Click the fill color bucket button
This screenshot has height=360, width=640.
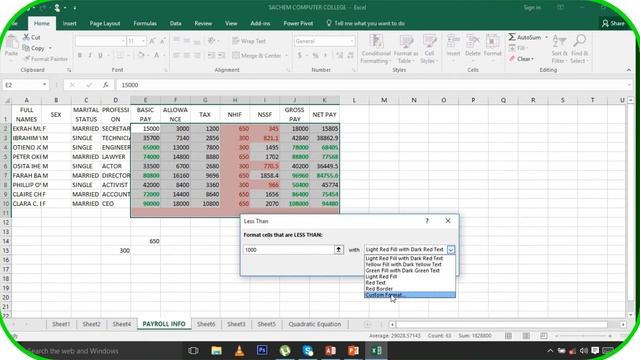[141, 55]
